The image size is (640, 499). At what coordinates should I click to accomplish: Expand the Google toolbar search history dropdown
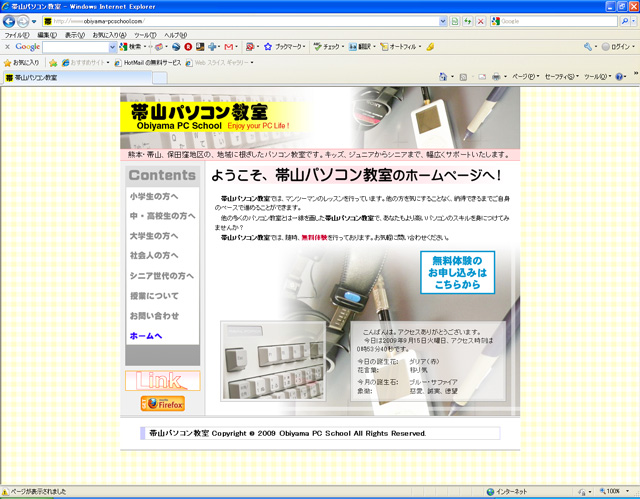(x=113, y=47)
